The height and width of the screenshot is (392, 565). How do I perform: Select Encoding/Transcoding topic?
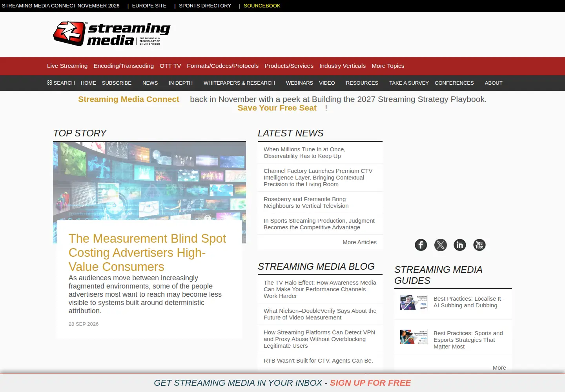click(x=124, y=66)
